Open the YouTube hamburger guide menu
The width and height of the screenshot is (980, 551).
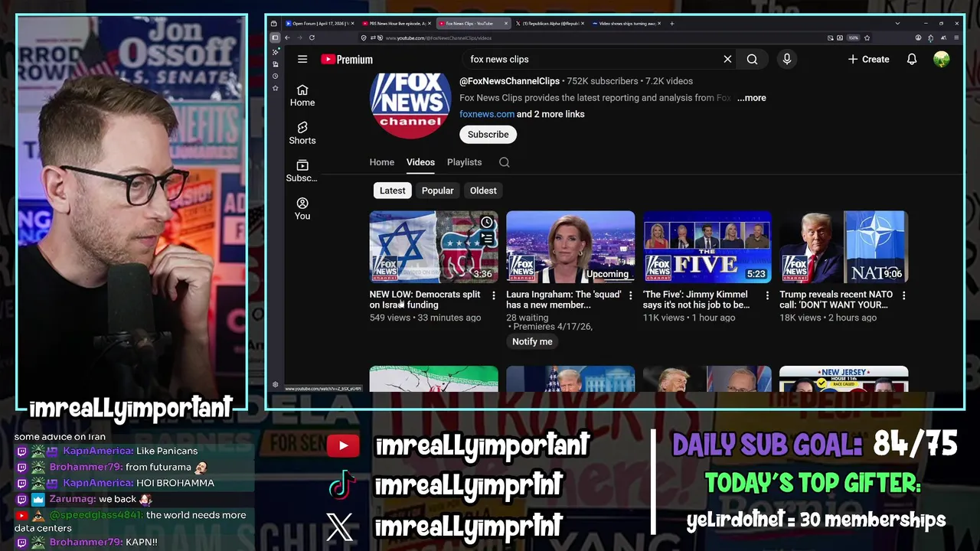pyautogui.click(x=302, y=59)
